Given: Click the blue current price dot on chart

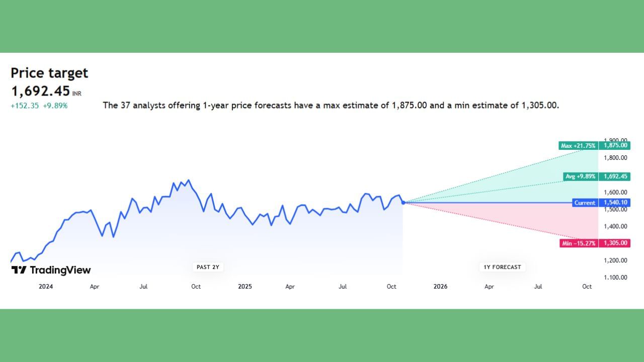Looking at the screenshot, I should click(404, 203).
